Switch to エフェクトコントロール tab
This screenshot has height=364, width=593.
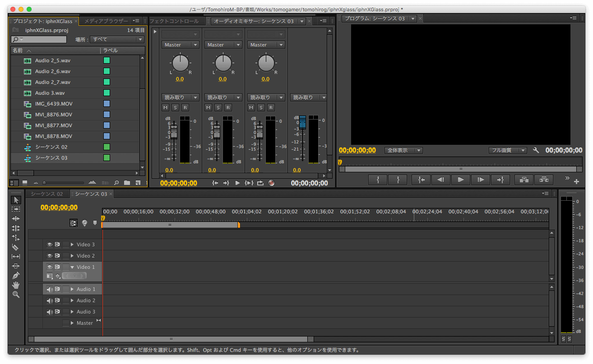click(x=174, y=21)
